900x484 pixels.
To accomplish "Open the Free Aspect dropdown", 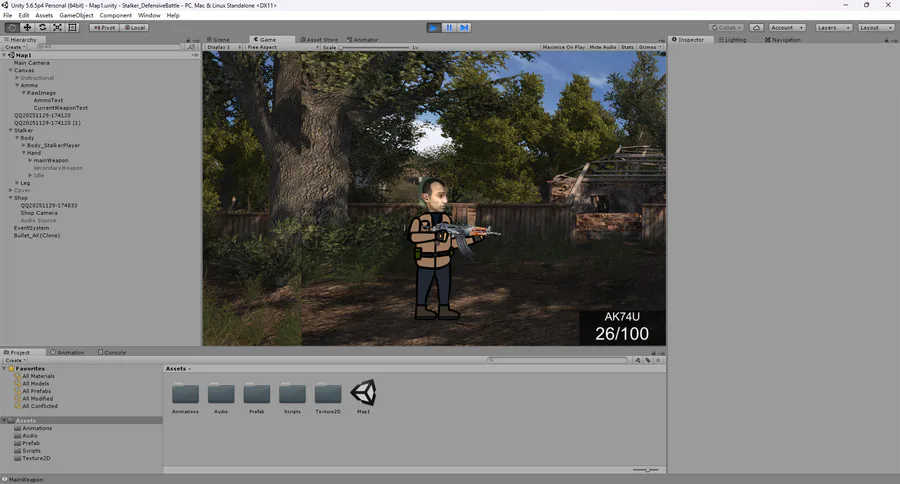I will [x=282, y=47].
